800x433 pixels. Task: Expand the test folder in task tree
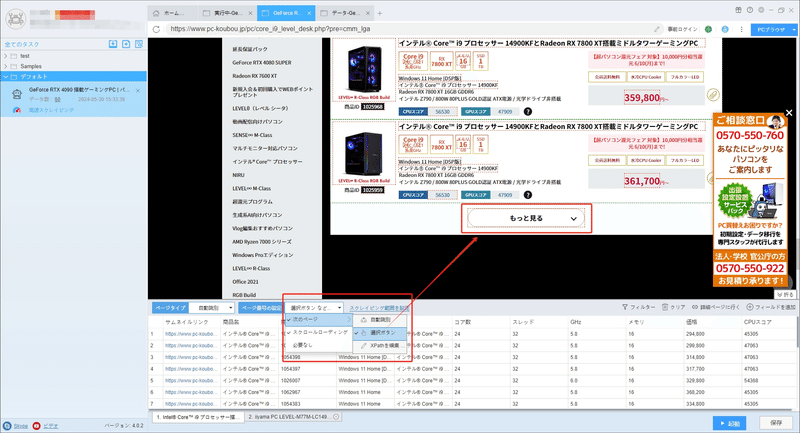click(6, 56)
